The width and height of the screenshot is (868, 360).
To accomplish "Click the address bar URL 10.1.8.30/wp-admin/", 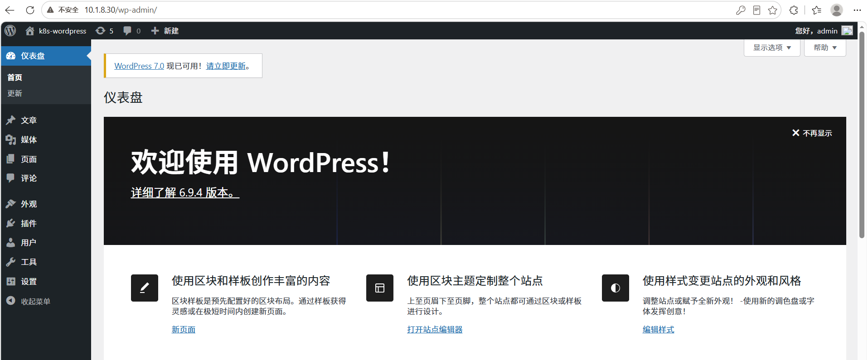I will pos(121,10).
